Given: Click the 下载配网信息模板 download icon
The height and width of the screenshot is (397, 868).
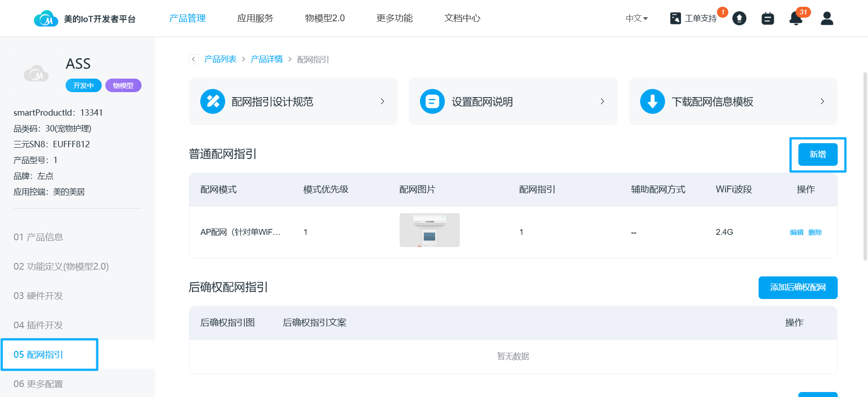Looking at the screenshot, I should coord(652,102).
